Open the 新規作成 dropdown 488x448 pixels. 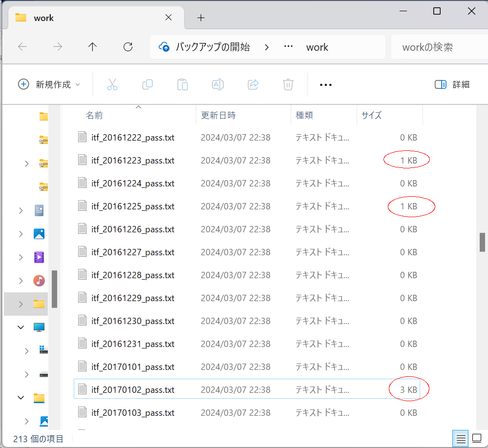[50, 84]
